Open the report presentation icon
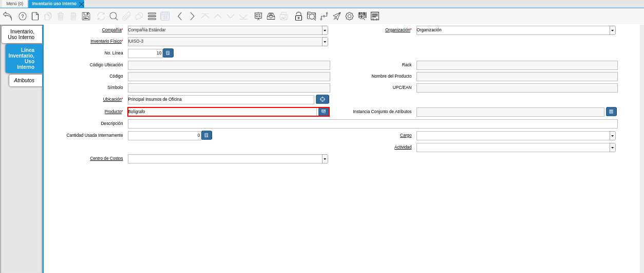 (258, 16)
